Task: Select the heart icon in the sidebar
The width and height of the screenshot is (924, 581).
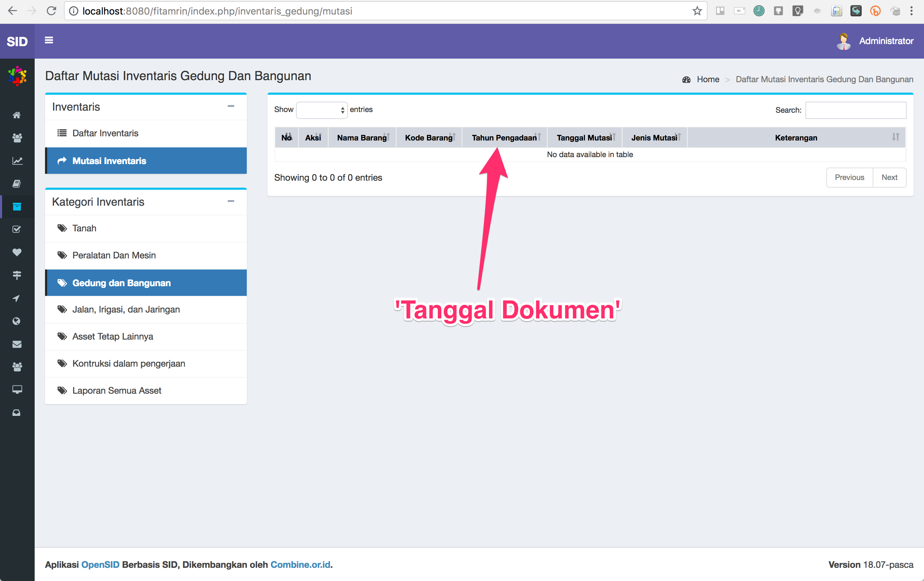Action: click(17, 252)
